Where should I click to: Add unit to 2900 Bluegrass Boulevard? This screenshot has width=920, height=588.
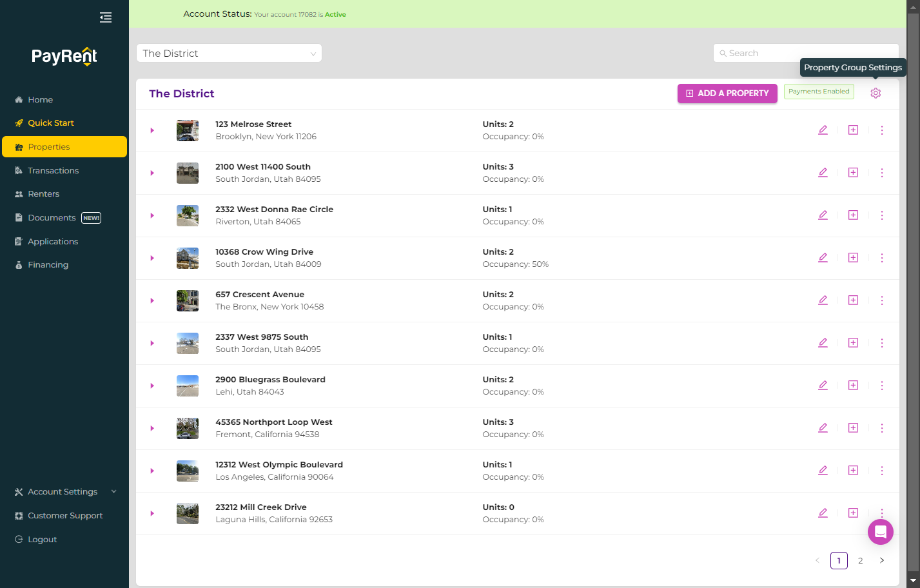(x=853, y=386)
